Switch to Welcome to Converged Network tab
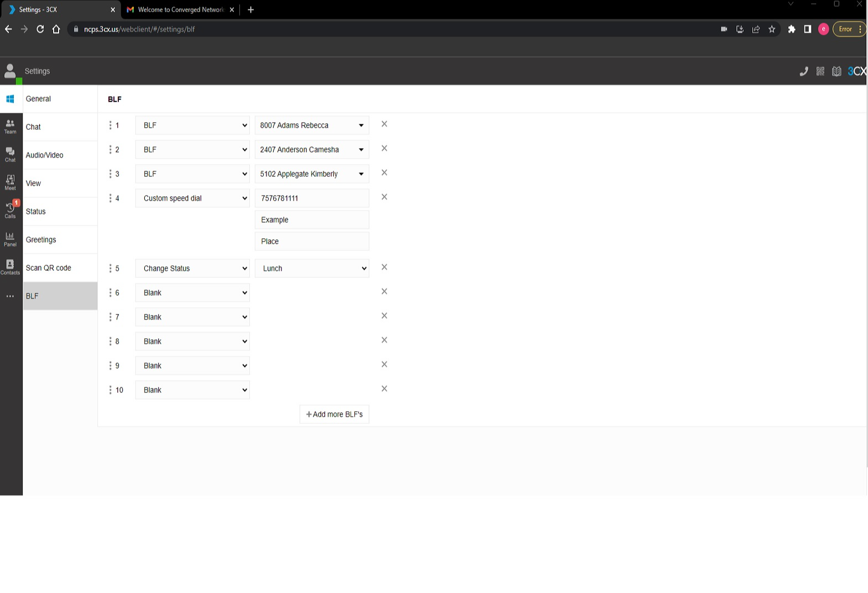Image resolution: width=868 pixels, height=593 pixels. pyautogui.click(x=180, y=10)
